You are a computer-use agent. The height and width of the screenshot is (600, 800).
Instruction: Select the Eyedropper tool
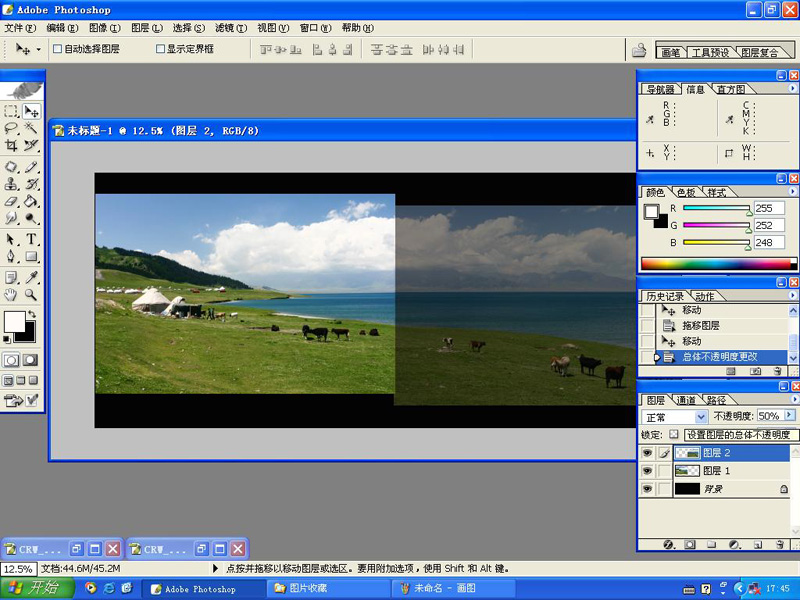click(x=32, y=277)
